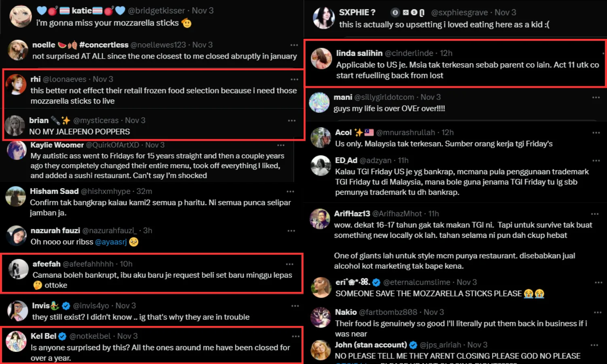The height and width of the screenshot is (364, 607).
Task: Open more options on mani's tweet
Action: coord(596,97)
